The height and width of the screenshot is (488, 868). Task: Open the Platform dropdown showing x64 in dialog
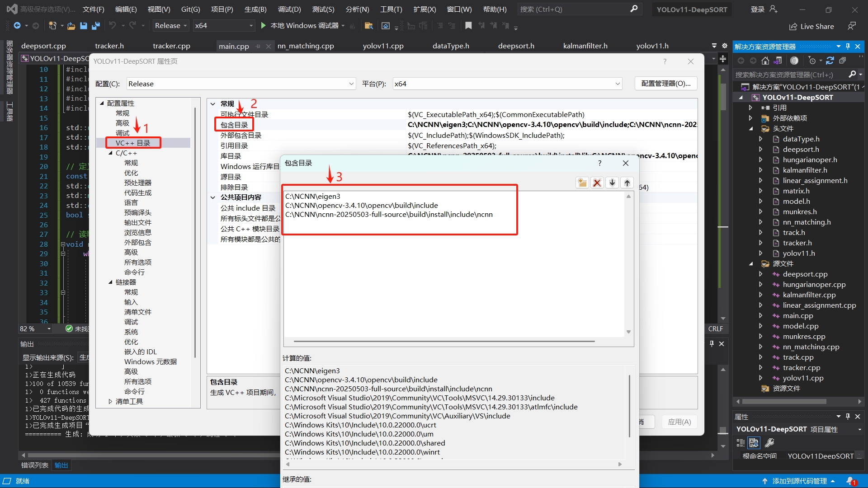coord(507,84)
